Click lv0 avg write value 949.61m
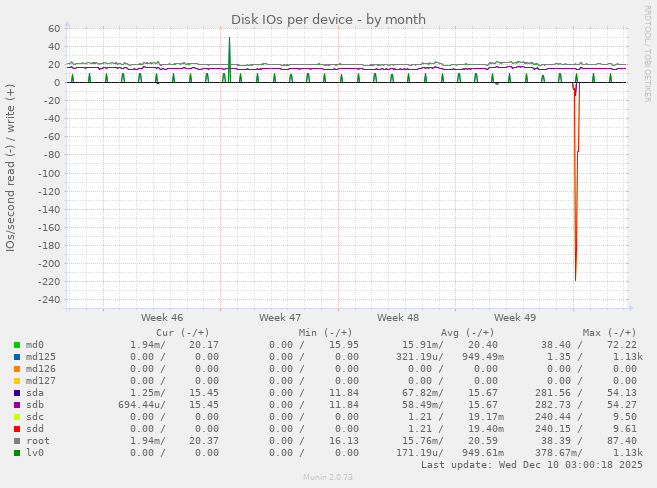This screenshot has height=488, width=657. 483,453
